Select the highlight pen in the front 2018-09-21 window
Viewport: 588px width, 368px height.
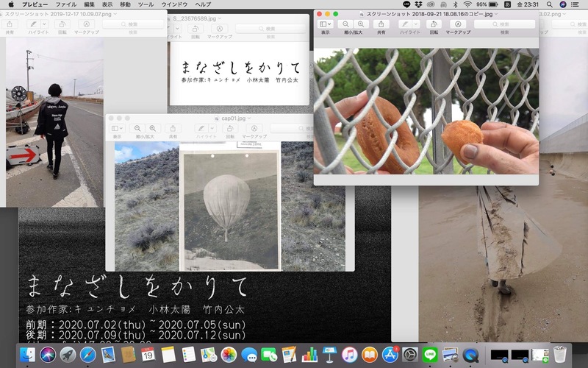[405, 24]
